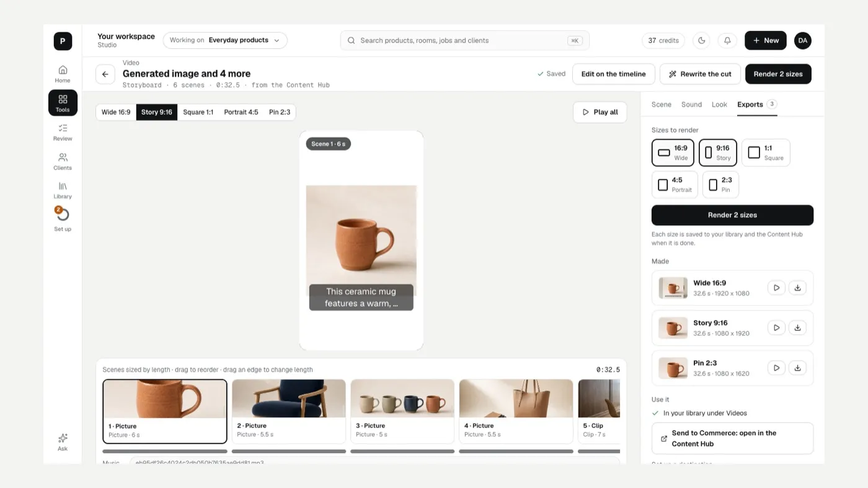The image size is (868, 488).
Task: Open the Tools sidebar section
Action: (63, 103)
